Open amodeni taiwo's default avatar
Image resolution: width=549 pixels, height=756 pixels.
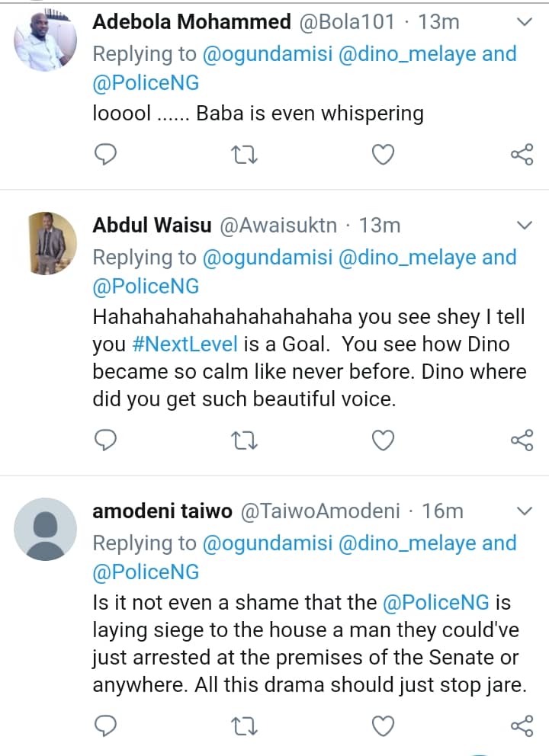[x=46, y=528]
